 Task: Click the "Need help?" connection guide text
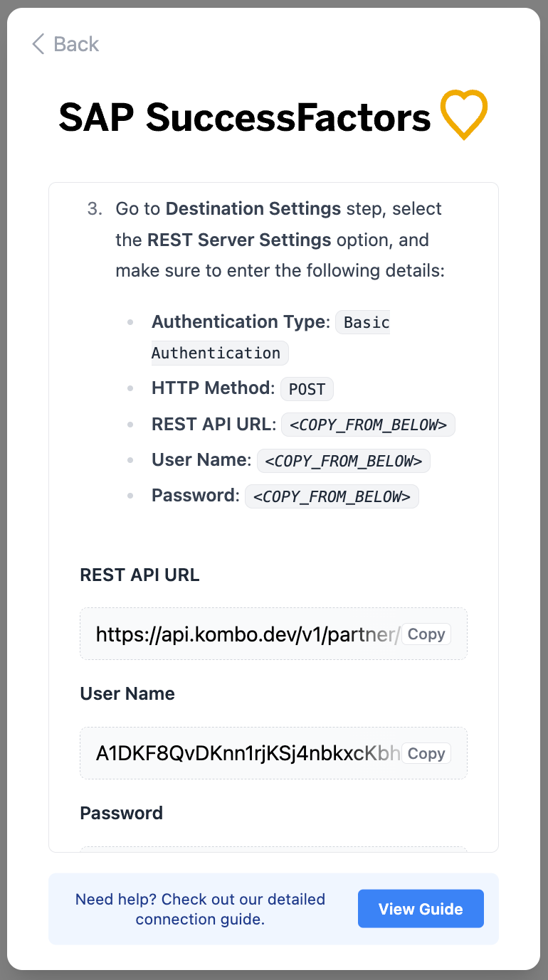point(200,909)
